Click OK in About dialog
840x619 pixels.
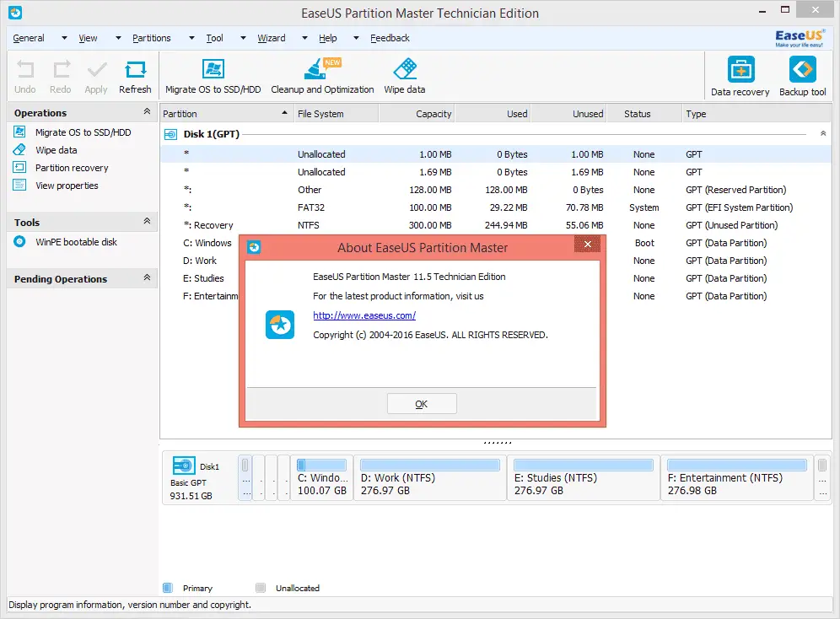[422, 404]
